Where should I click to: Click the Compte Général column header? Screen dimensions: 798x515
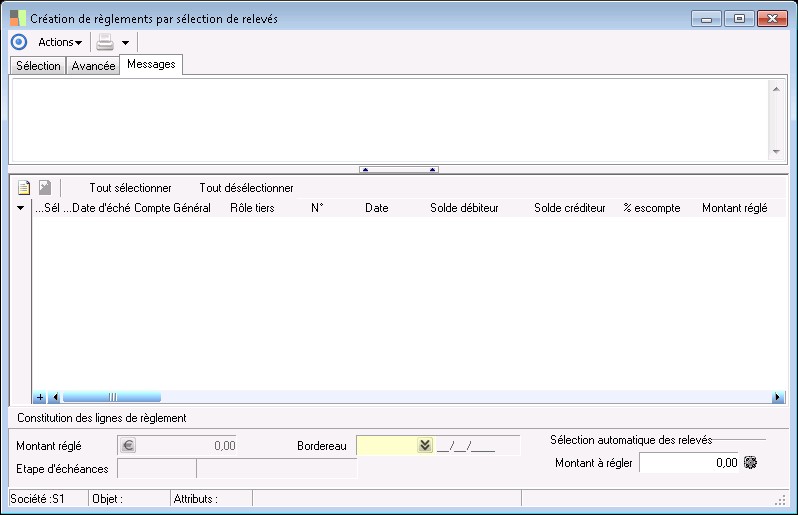point(172,208)
